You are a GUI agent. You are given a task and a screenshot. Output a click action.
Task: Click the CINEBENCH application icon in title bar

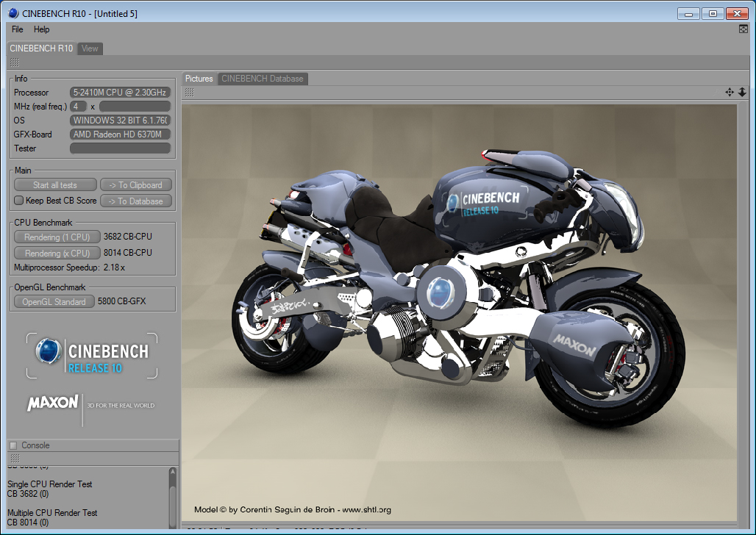point(13,13)
